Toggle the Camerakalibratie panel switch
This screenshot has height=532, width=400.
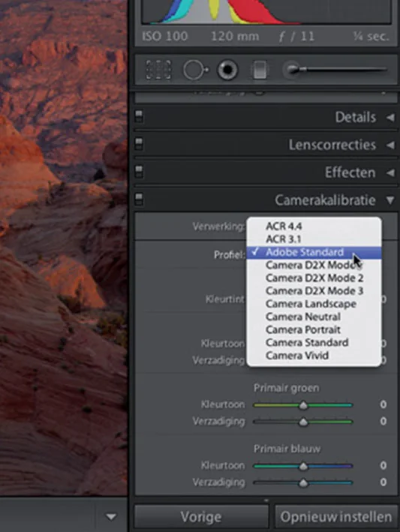[x=139, y=200]
